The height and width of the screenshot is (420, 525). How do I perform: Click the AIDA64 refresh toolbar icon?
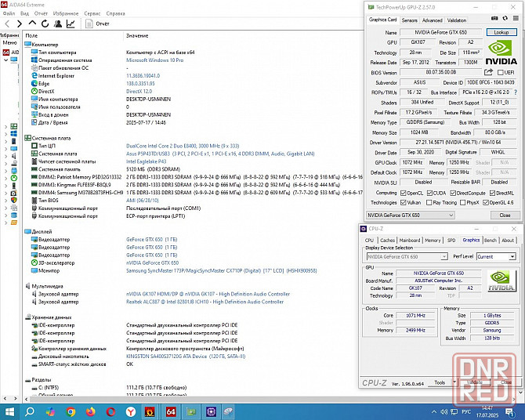tap(44, 24)
